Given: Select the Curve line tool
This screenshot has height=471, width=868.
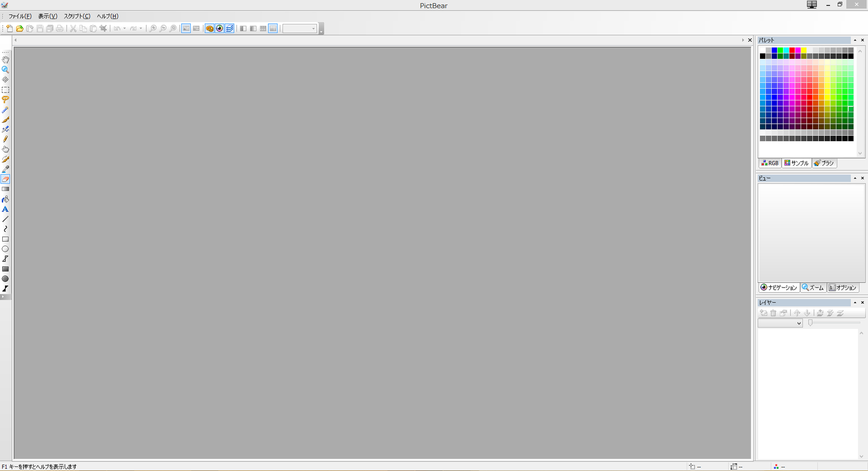Looking at the screenshot, I should pos(6,229).
